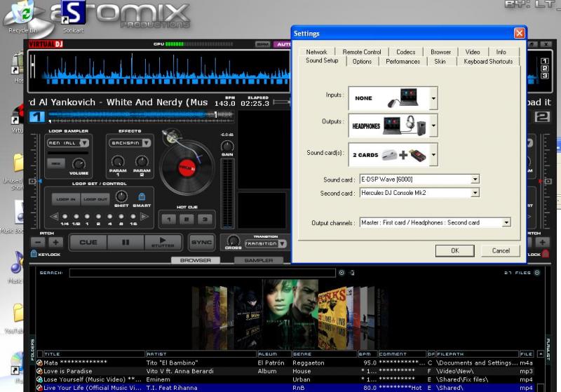Open the Remote Control settings tab
This screenshot has height=392, width=561.
pos(361,52)
